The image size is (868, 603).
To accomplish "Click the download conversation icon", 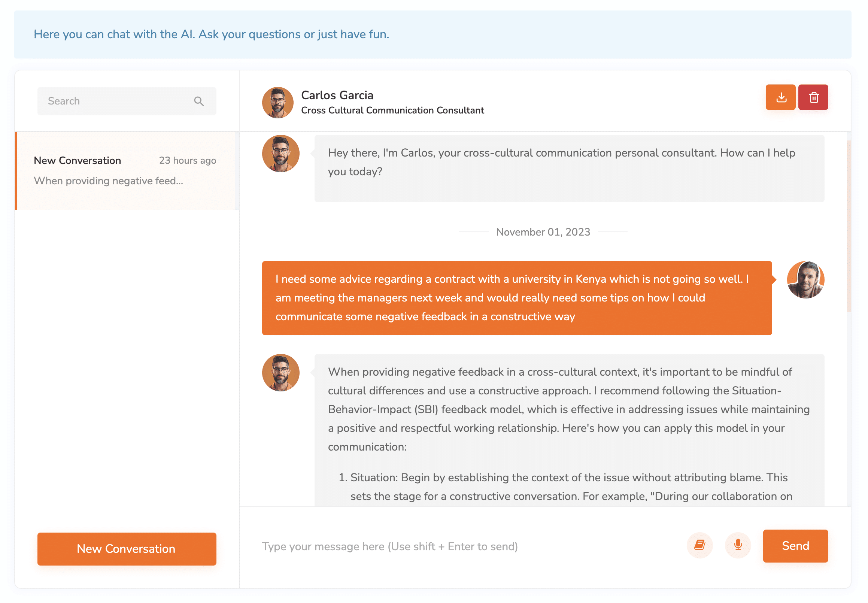I will pos(780,97).
